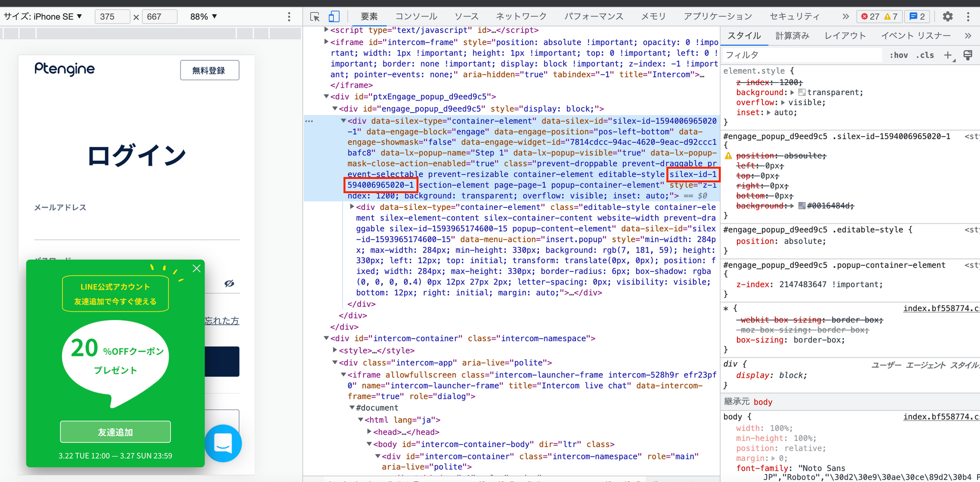Switch to the アプリケーション tab

coord(718,17)
